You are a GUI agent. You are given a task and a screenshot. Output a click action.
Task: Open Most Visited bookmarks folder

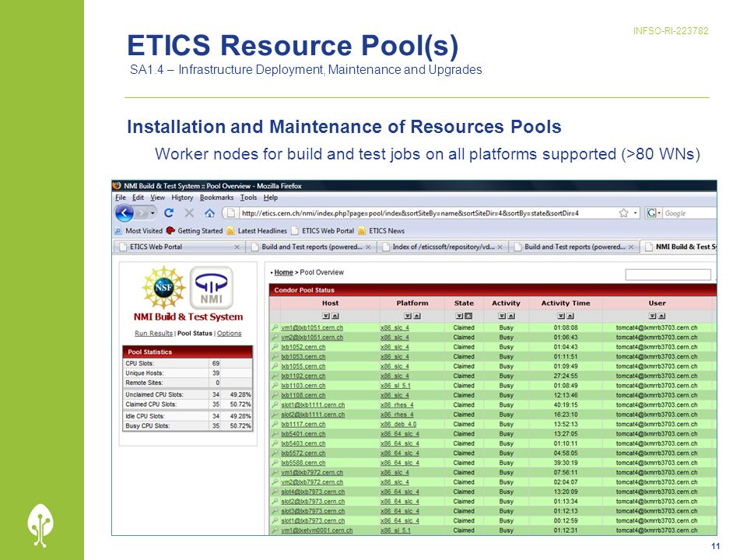pyautogui.click(x=139, y=231)
